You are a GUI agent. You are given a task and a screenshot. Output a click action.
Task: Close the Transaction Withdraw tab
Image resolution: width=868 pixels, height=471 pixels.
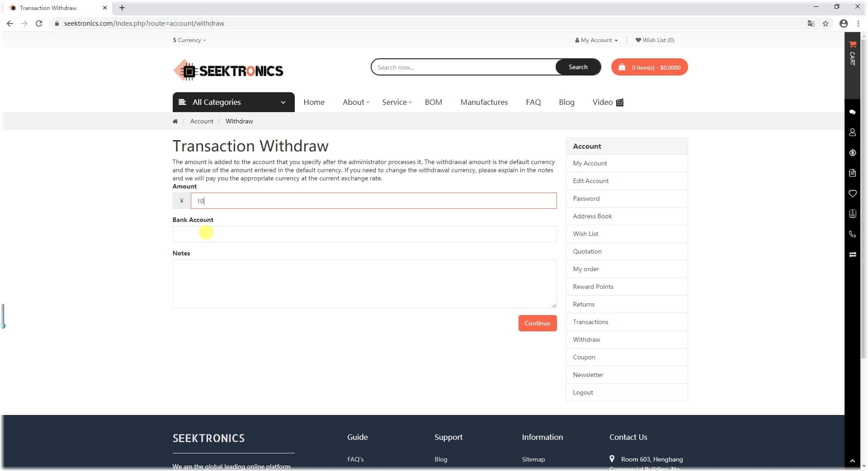tap(104, 8)
